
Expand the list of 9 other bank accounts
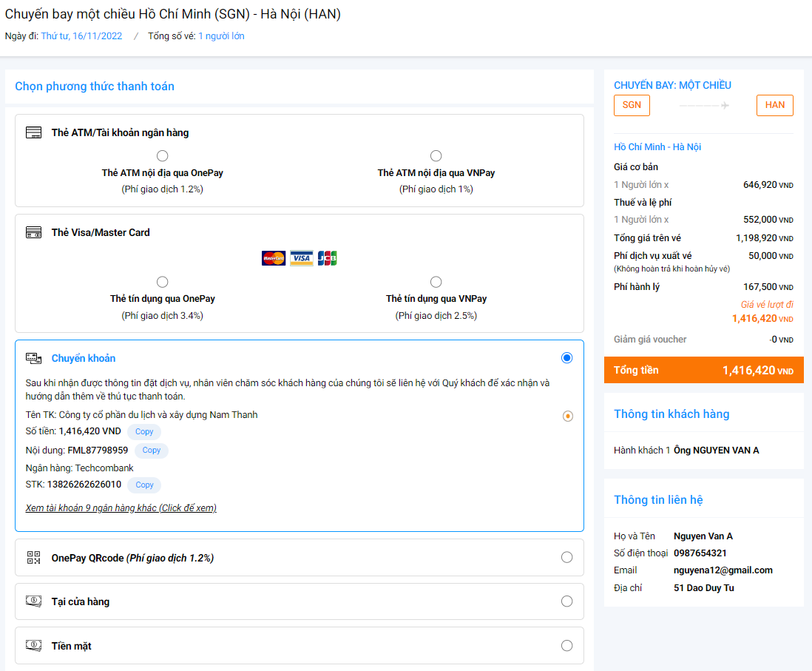[x=121, y=508]
